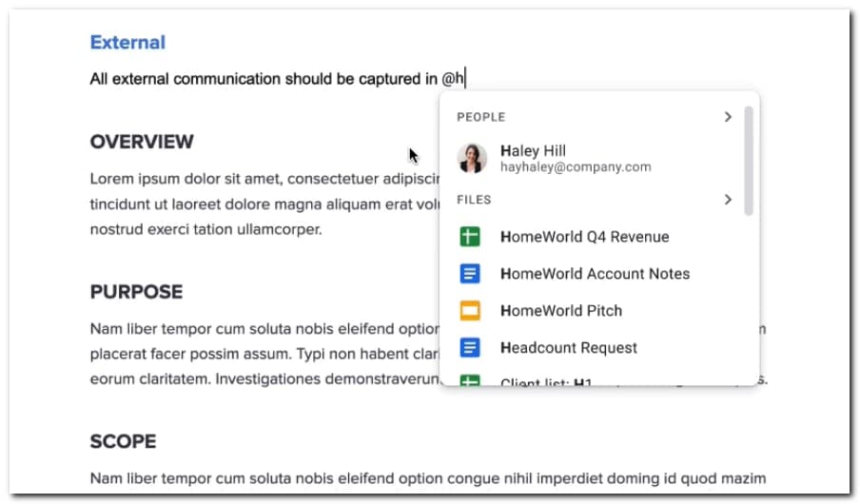Click the blue External heading

coord(127,42)
